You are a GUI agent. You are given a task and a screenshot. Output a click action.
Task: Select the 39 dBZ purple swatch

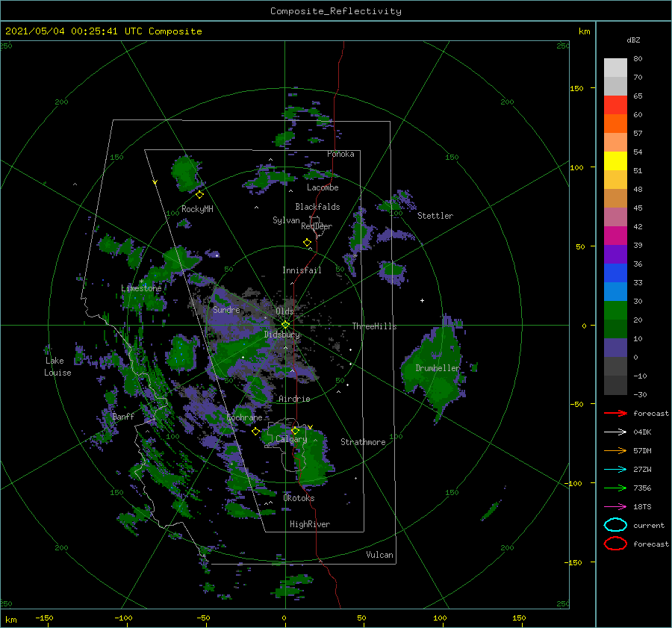click(x=615, y=254)
